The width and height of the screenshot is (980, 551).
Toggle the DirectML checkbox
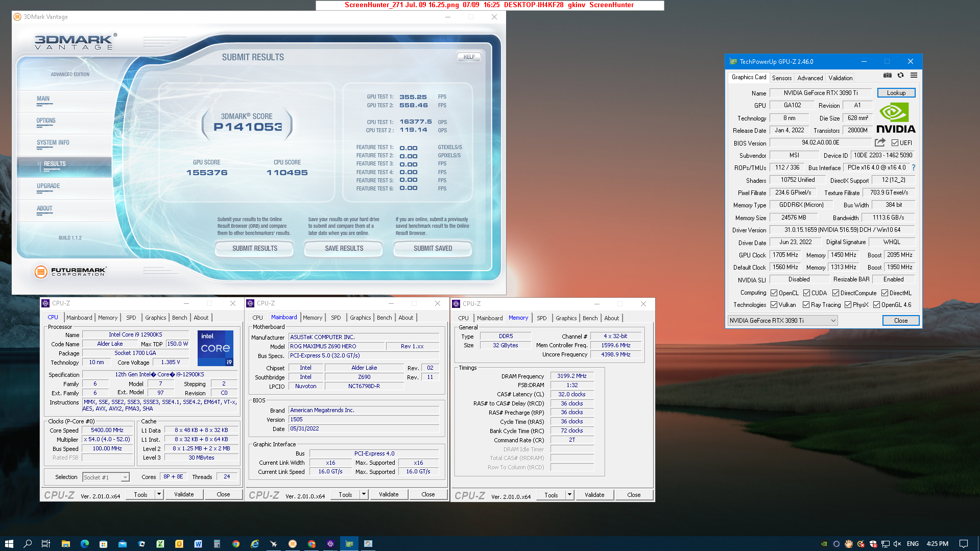(x=885, y=293)
